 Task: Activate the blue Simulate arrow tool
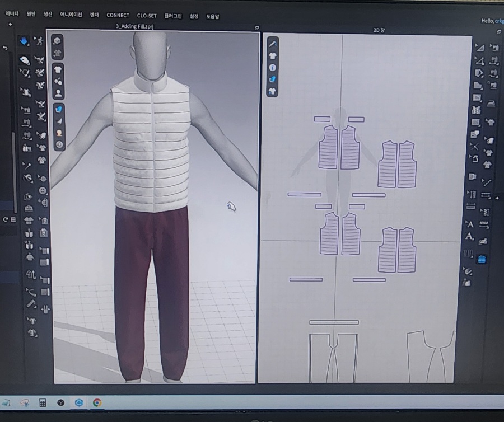[x=25, y=41]
